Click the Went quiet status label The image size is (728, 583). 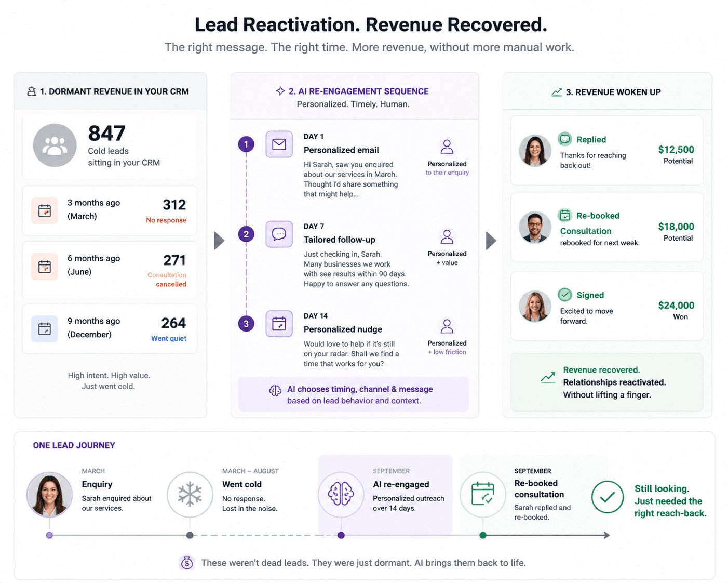click(169, 338)
